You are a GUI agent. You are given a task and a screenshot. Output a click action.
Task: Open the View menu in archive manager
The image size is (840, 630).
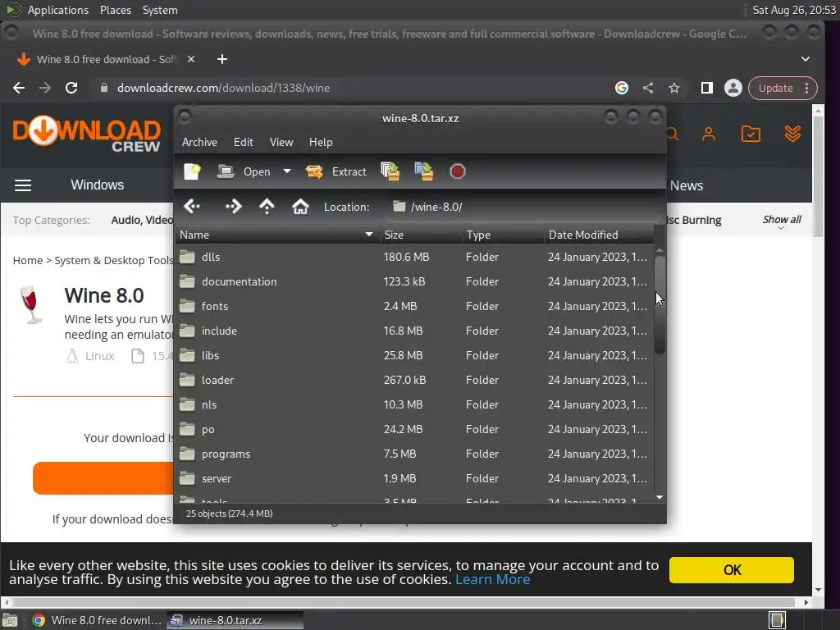pyautogui.click(x=281, y=142)
